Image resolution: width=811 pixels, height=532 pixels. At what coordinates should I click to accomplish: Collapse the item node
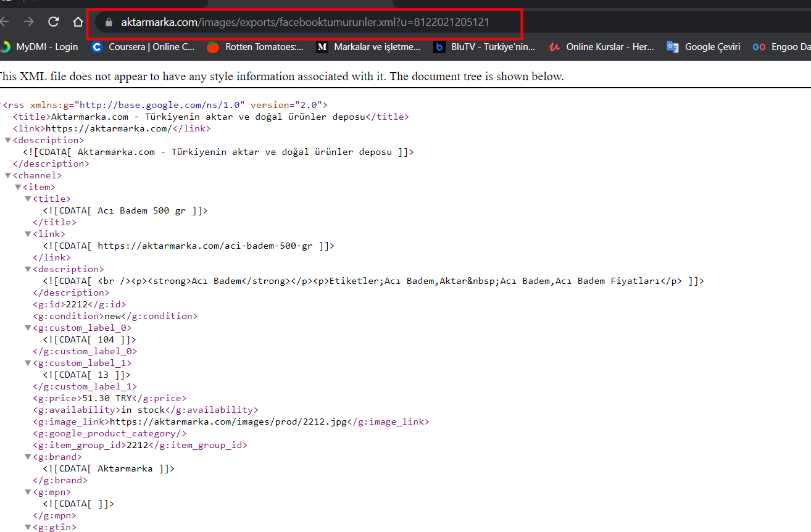point(18,188)
